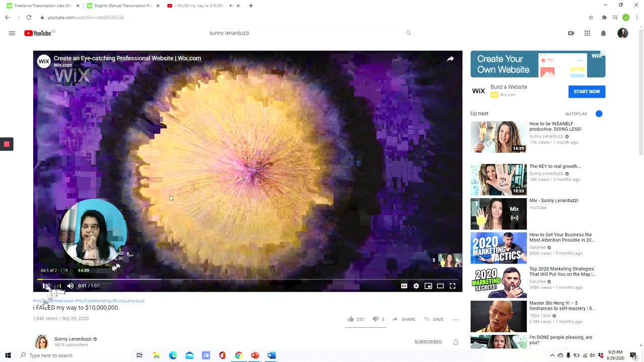The width and height of the screenshot is (644, 362).
Task: Dislike the video with thumbs down
Action: [x=375, y=319]
